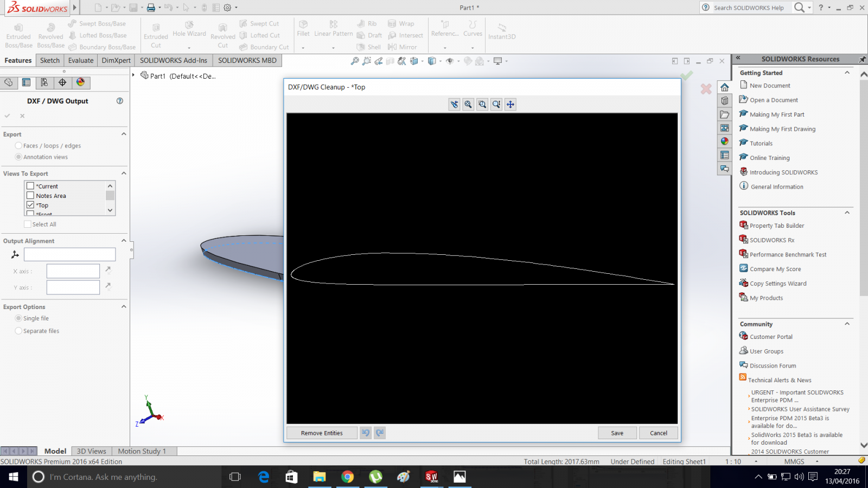Open the Motion Study 1 tab
Image resolution: width=868 pixels, height=488 pixels.
pos(142,451)
